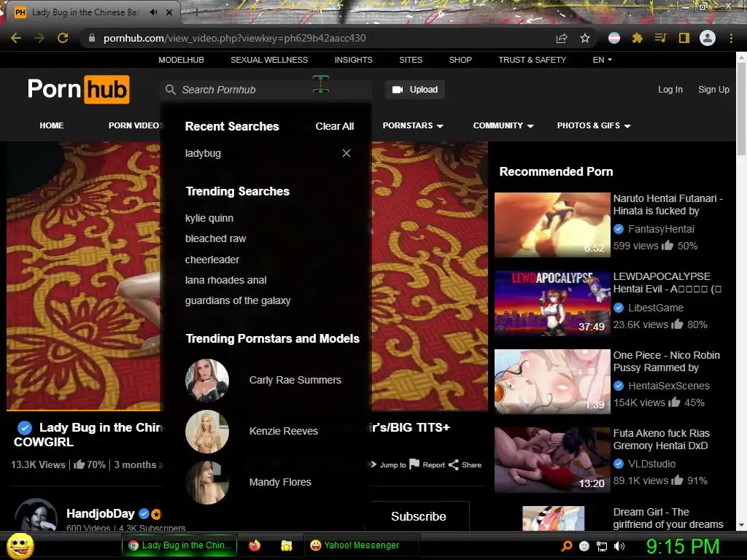Remove 'ladybug' from recent searches
This screenshot has width=747, height=560.
tap(347, 153)
